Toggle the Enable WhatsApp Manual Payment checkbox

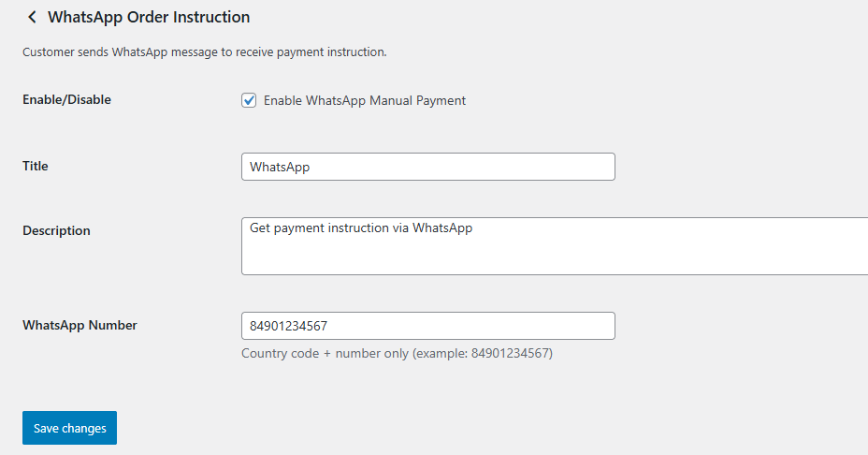pos(249,100)
